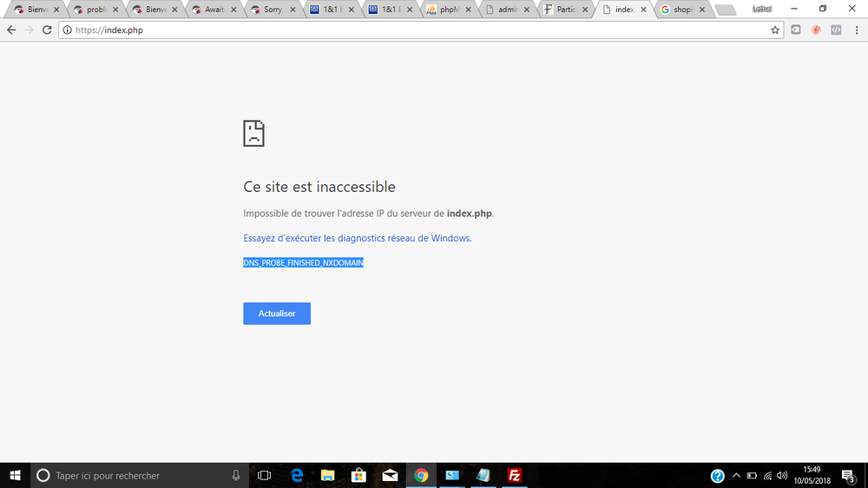This screenshot has width=868, height=488.
Task: Switch to the phpMyAdmin tab
Action: click(449, 10)
